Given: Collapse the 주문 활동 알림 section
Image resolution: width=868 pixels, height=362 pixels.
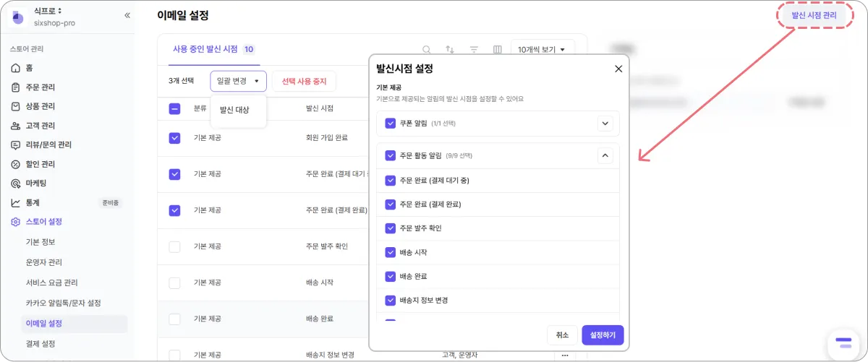Looking at the screenshot, I should [606, 155].
